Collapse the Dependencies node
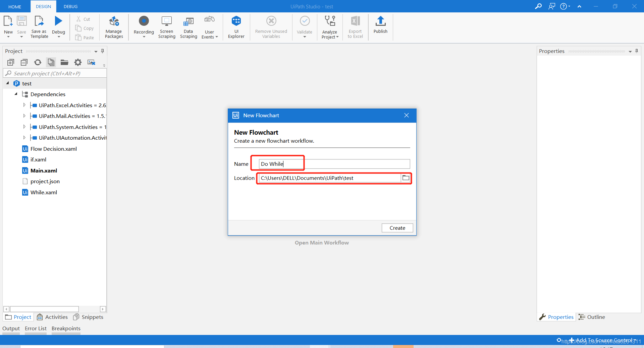The height and width of the screenshot is (348, 644). click(16, 94)
